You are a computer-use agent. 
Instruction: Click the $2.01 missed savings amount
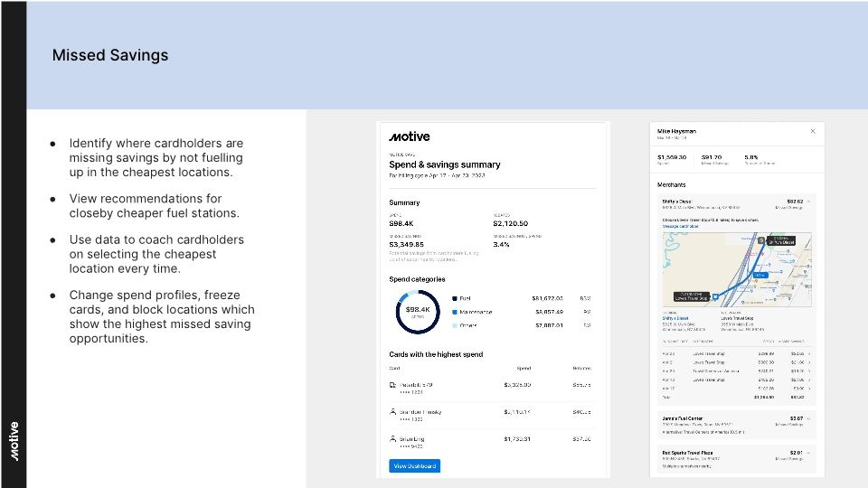pos(797,453)
